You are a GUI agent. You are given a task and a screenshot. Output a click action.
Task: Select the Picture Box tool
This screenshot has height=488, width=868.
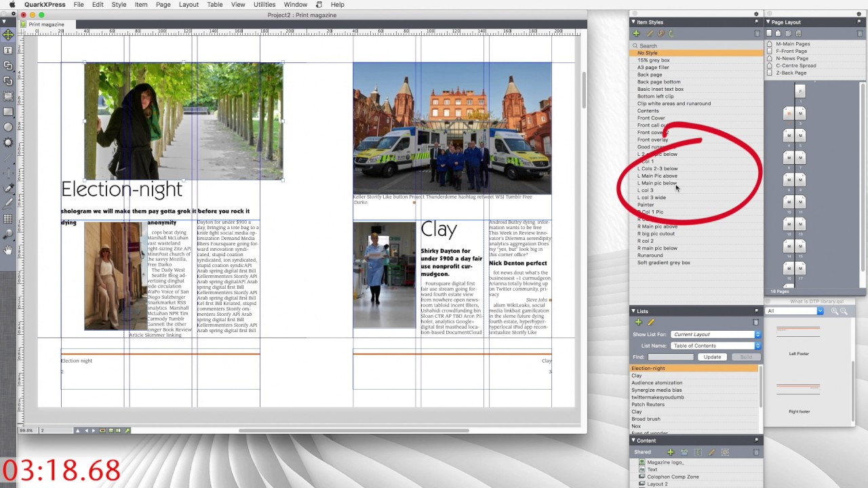pos(8,96)
